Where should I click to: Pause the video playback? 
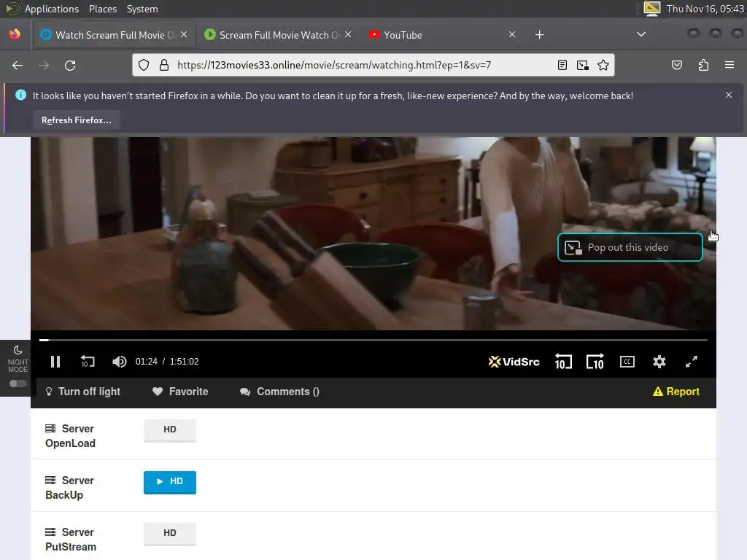point(55,362)
